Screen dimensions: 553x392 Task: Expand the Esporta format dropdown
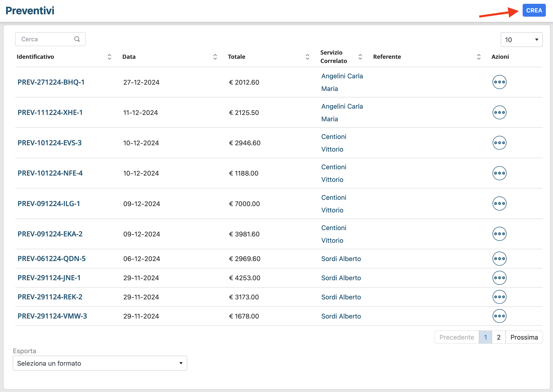pyautogui.click(x=100, y=363)
